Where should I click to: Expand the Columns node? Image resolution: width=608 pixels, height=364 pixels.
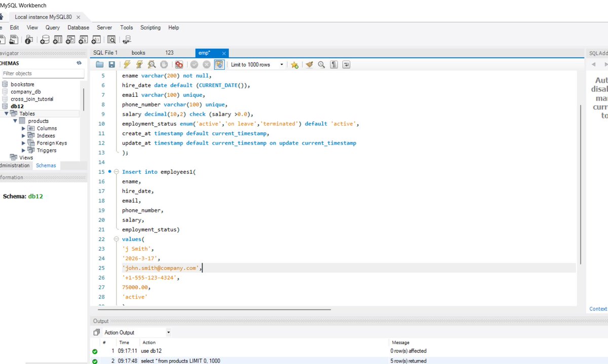click(x=23, y=129)
